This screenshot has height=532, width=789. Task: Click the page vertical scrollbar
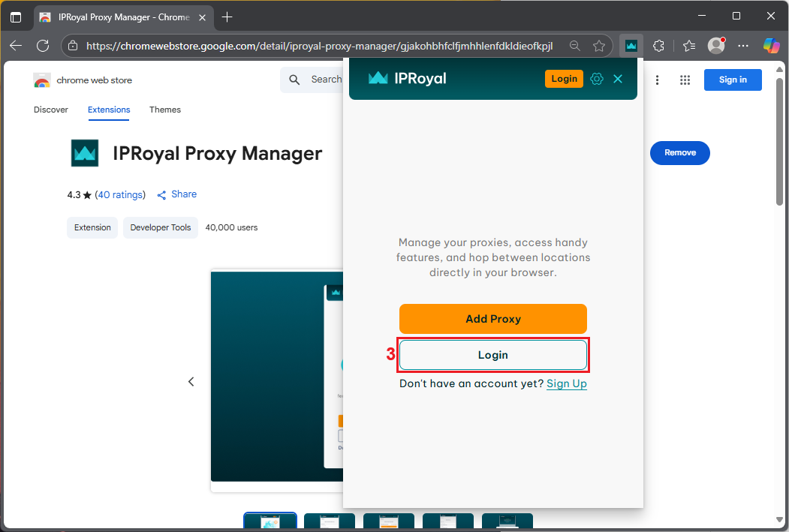click(779, 141)
